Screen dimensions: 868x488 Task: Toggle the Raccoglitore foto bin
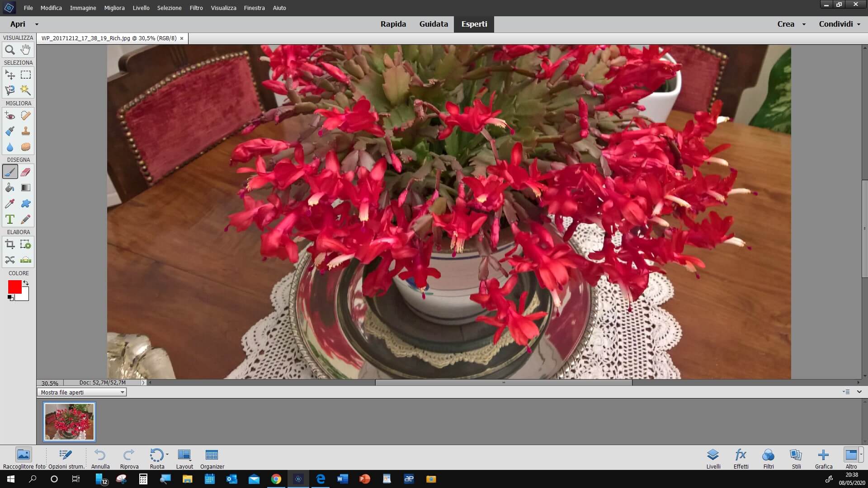(24, 455)
